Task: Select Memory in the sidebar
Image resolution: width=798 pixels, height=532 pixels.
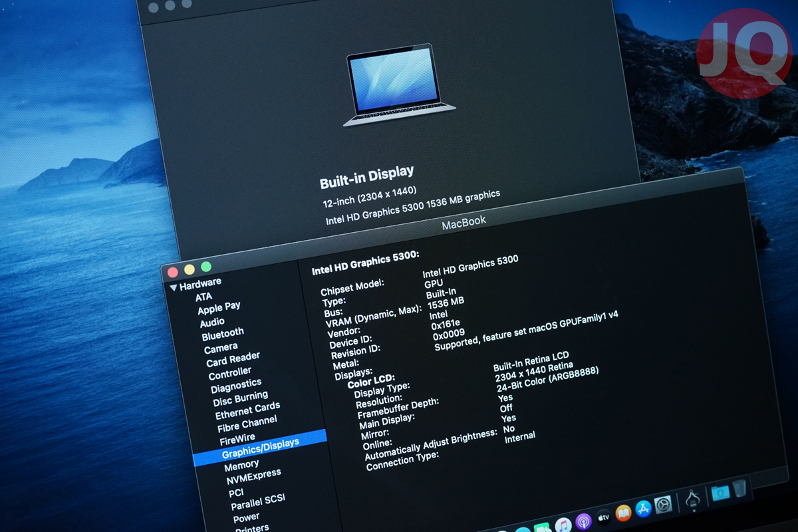Action: tap(241, 465)
